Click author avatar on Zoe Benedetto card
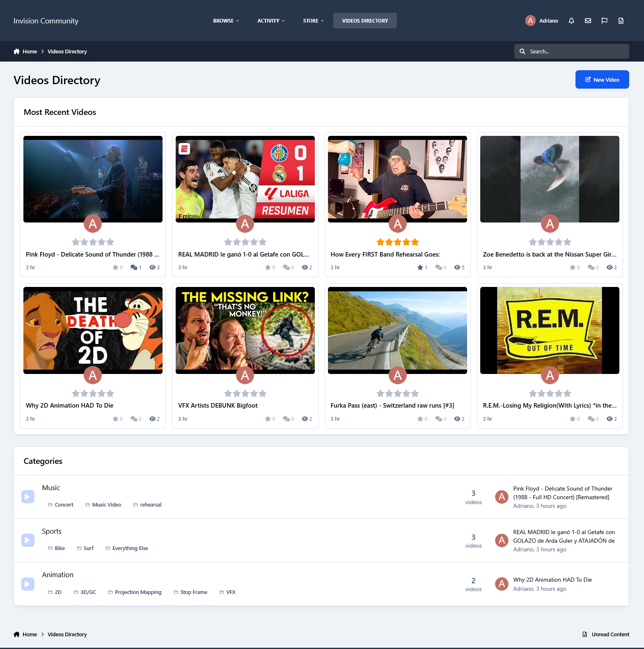 (x=550, y=224)
